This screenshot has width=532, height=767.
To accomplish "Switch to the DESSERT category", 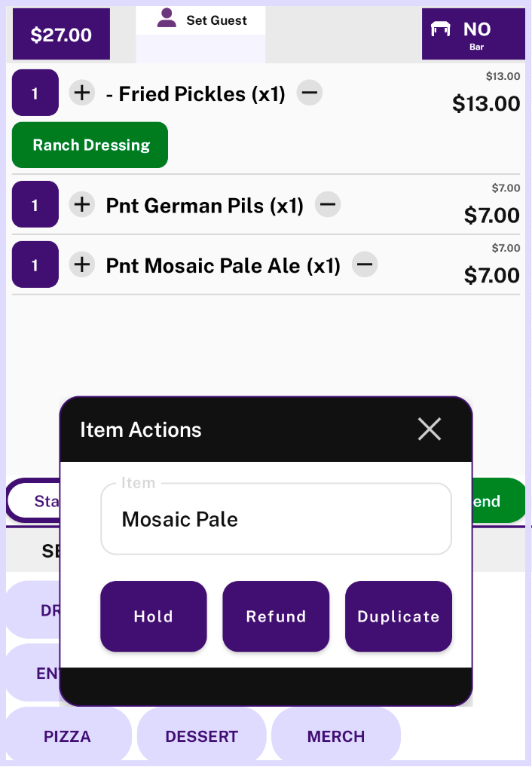I will 201,736.
